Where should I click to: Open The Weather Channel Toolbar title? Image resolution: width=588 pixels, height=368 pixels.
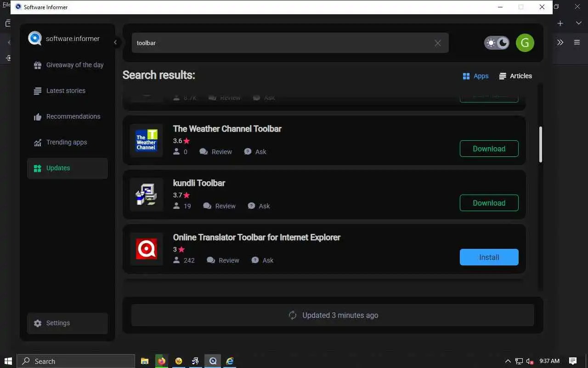pyautogui.click(x=227, y=129)
